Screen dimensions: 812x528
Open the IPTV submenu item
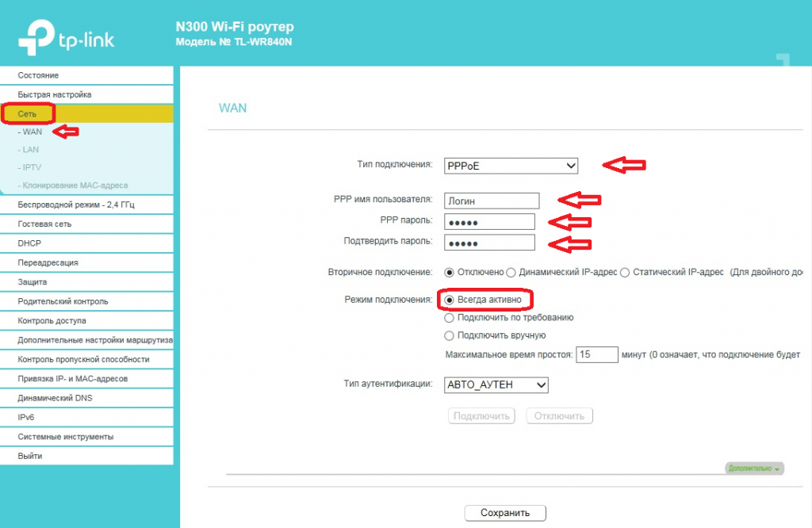[29, 167]
